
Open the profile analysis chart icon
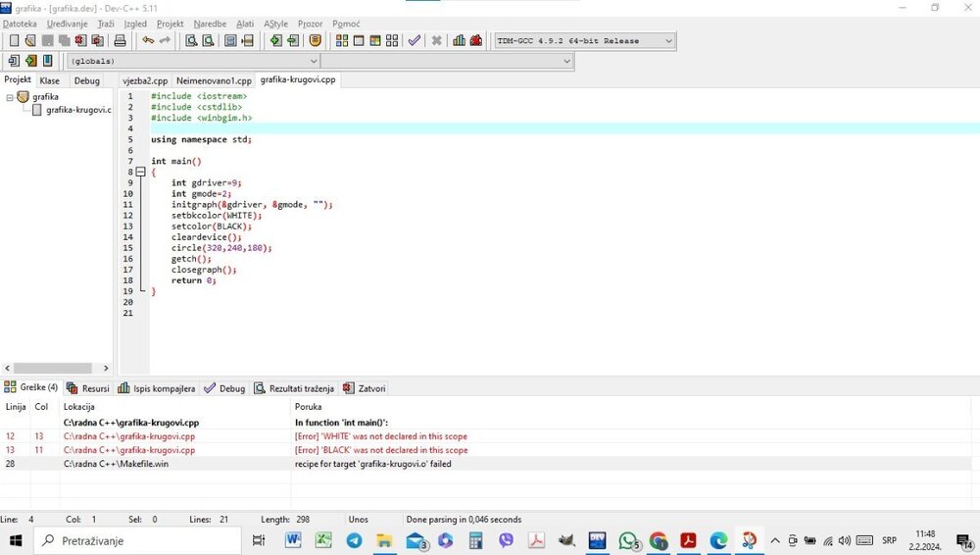(x=459, y=41)
